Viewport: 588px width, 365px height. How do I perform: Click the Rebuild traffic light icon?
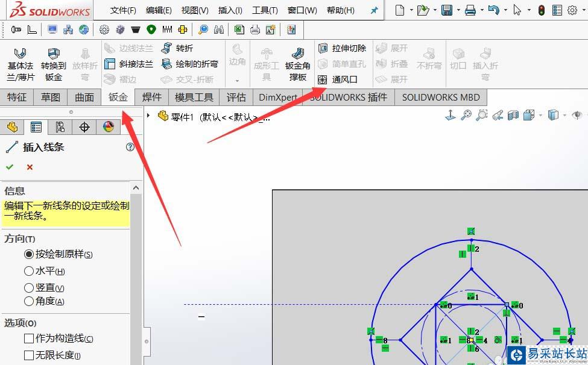[541, 10]
